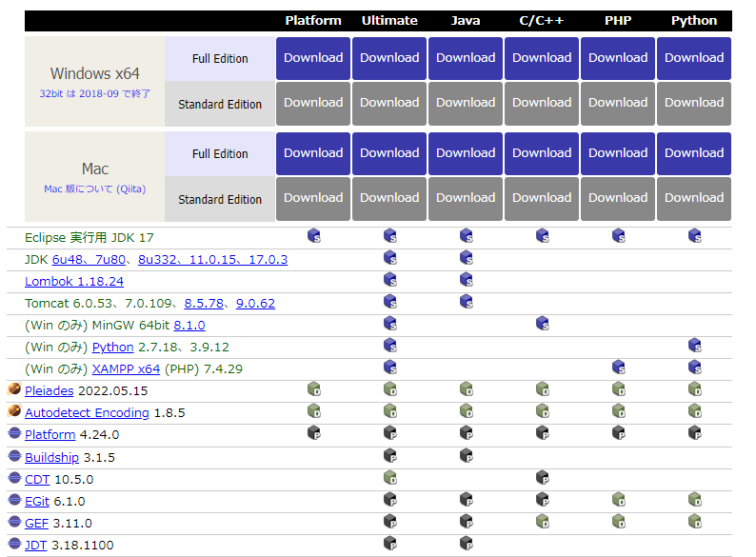Open the 8u332, 11.0.15, 17.0.3 link
Screen dimensions: 756x557
[x=212, y=259]
